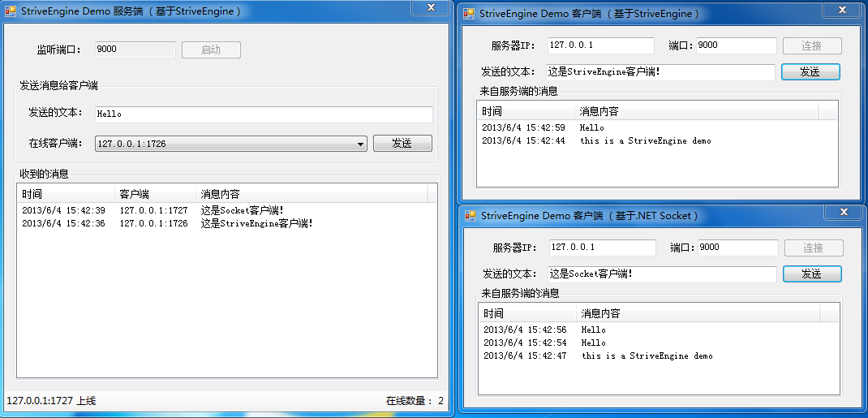
Task: Close the StriveEngine-based client window
Action: (842, 10)
